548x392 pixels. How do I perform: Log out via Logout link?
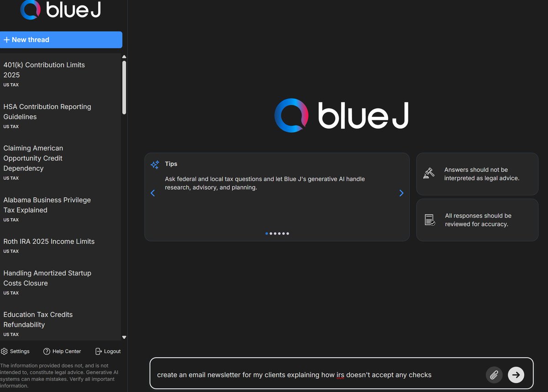[108, 351]
